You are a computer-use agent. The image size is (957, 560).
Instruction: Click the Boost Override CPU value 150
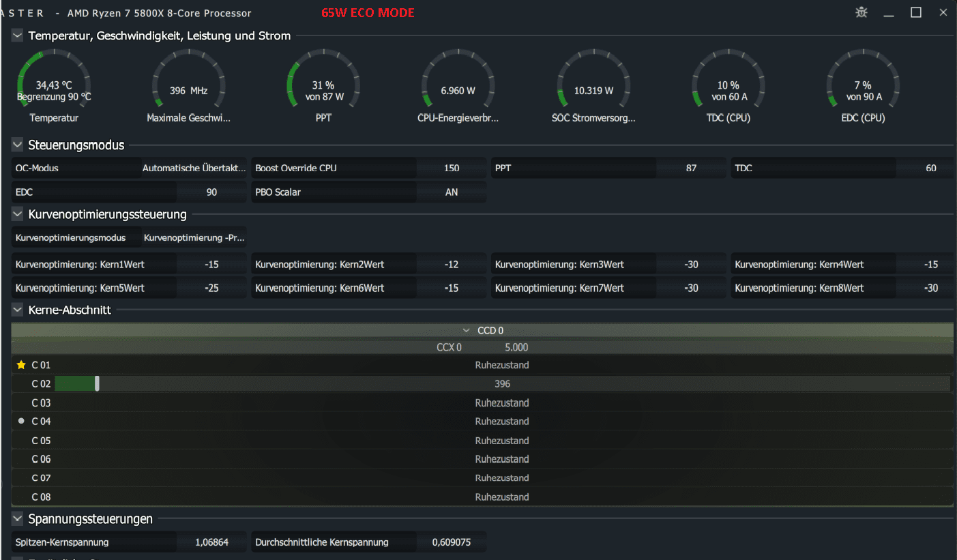pos(452,168)
